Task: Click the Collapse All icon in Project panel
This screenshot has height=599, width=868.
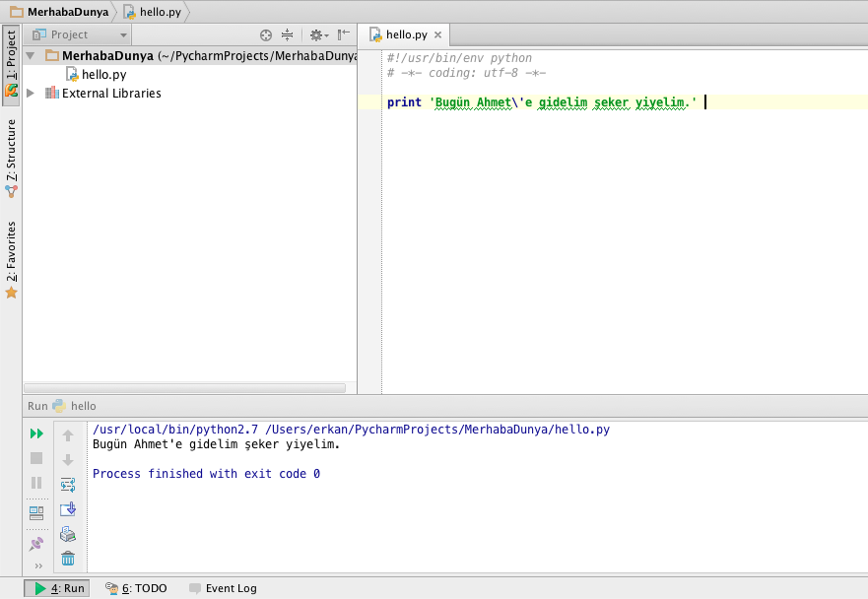Action: coord(287,34)
